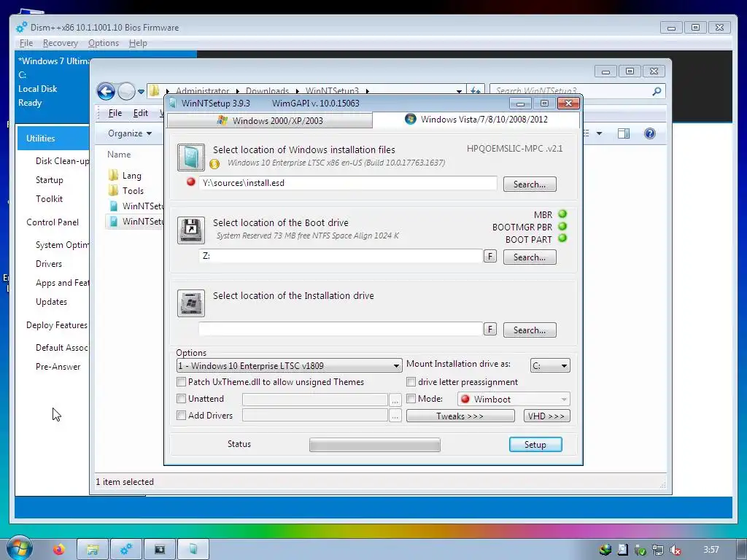747x560 pixels.
Task: Launch Firefox from the taskbar
Action: coord(58,550)
